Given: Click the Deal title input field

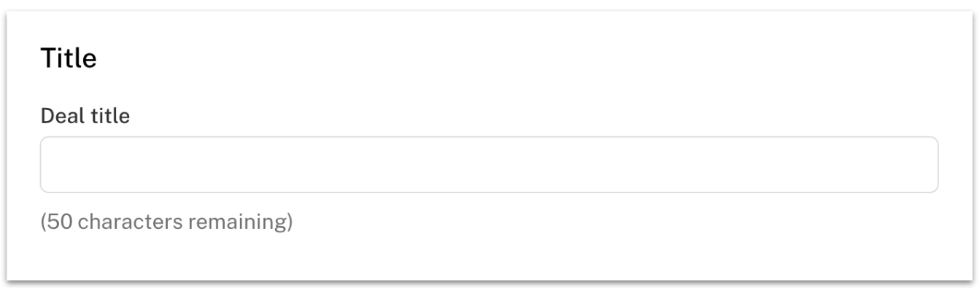Looking at the screenshot, I should (489, 165).
